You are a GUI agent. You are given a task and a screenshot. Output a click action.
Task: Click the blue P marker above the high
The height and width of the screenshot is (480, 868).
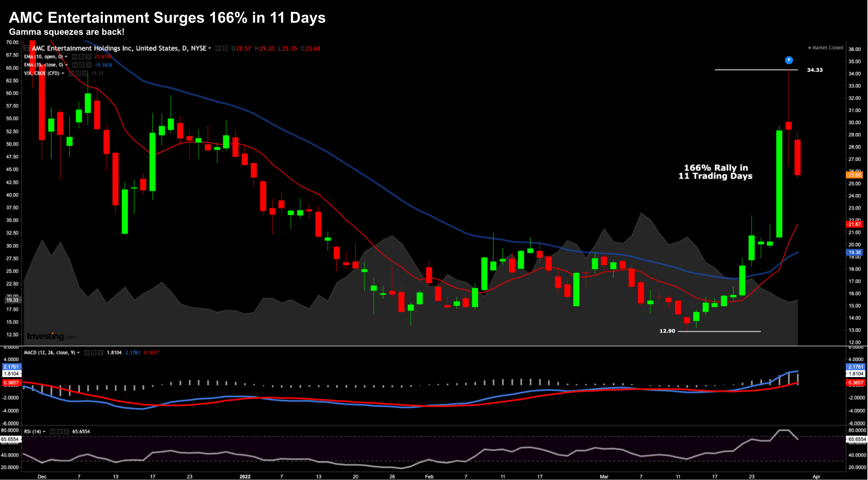click(x=789, y=60)
